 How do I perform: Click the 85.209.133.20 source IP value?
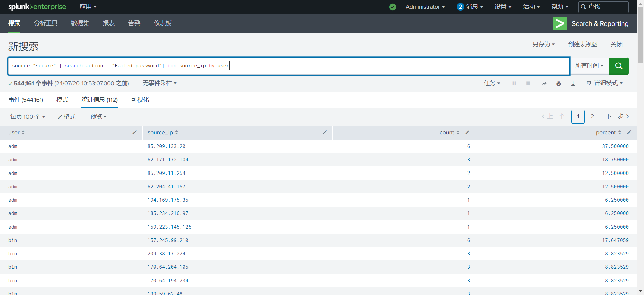tap(166, 146)
